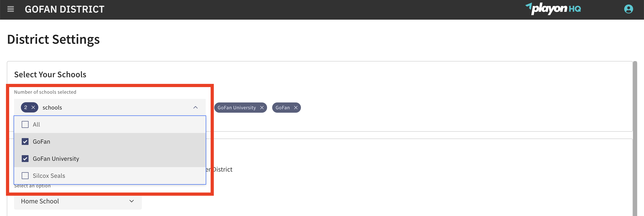
Task: Check the All schools checkbox
Action: pyautogui.click(x=25, y=124)
